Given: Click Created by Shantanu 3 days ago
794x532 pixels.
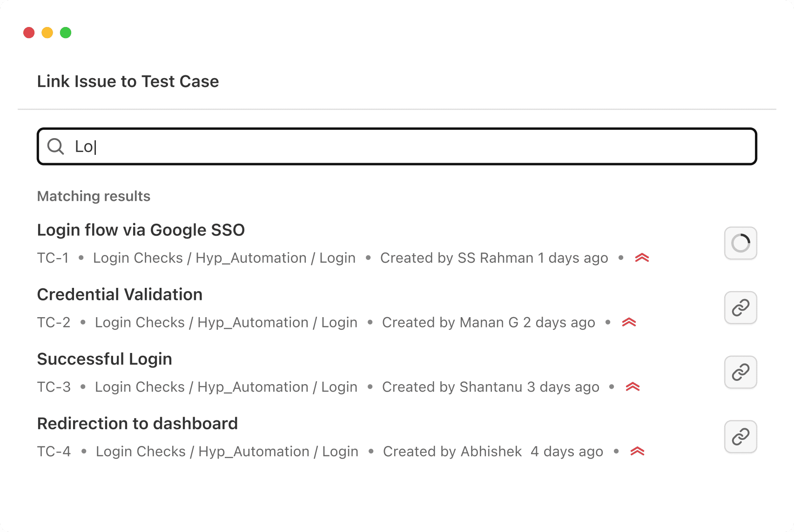Looking at the screenshot, I should 491,387.
